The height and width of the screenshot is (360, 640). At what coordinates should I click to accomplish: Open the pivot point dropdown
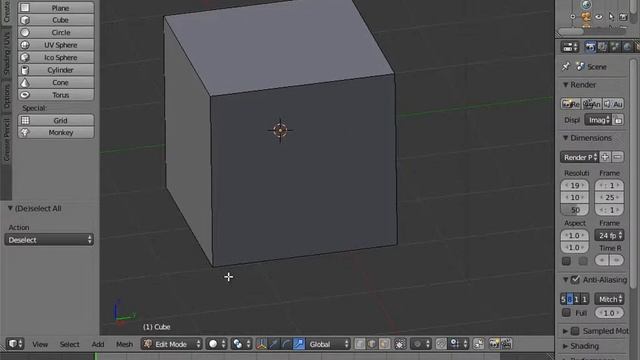click(x=241, y=344)
